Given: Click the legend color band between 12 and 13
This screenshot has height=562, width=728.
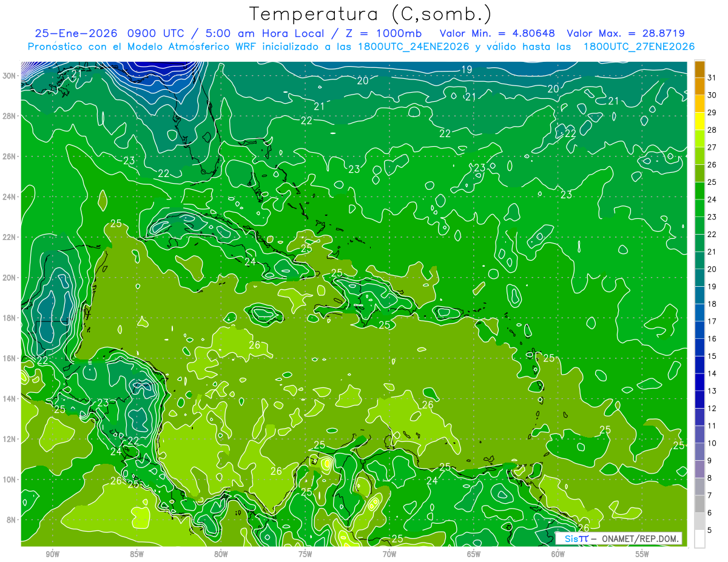Looking at the screenshot, I should pos(699,400).
